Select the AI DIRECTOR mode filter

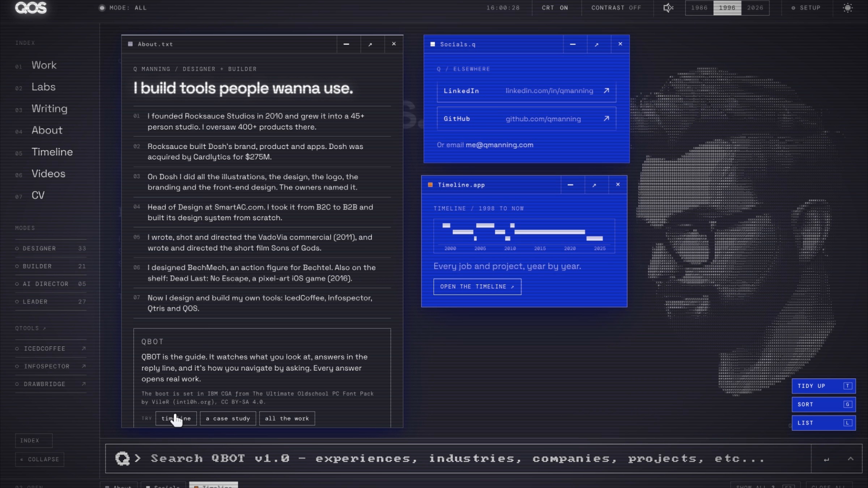click(51, 284)
